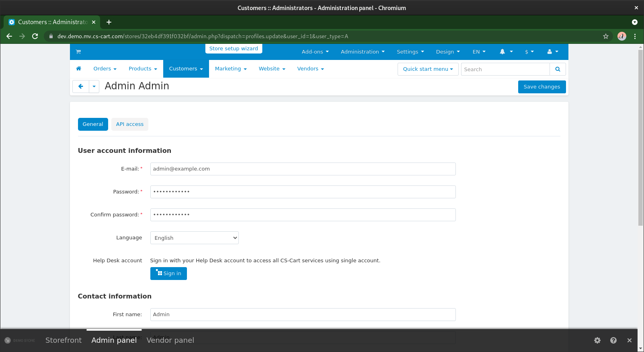
Task: Click the search magnifier button
Action: 558,69
